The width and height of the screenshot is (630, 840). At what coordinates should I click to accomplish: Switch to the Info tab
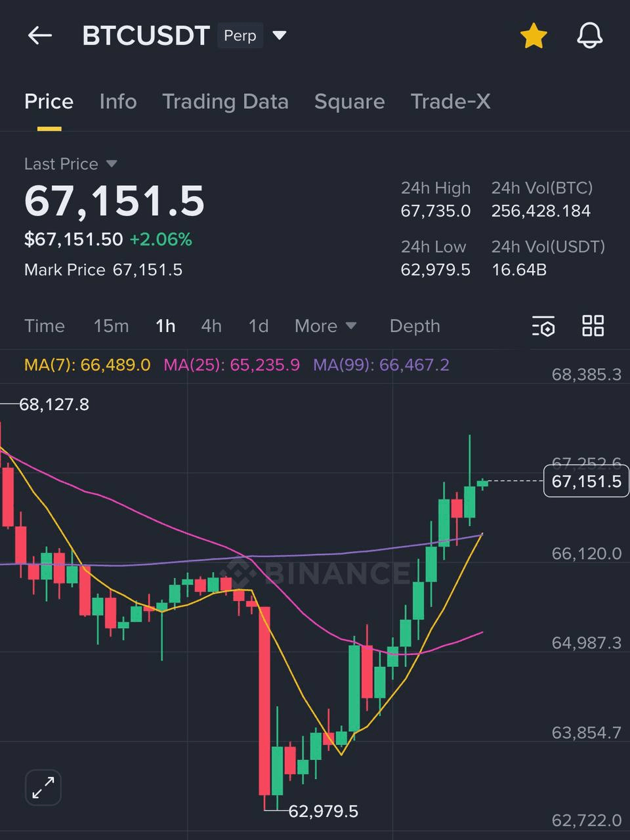pos(118,102)
